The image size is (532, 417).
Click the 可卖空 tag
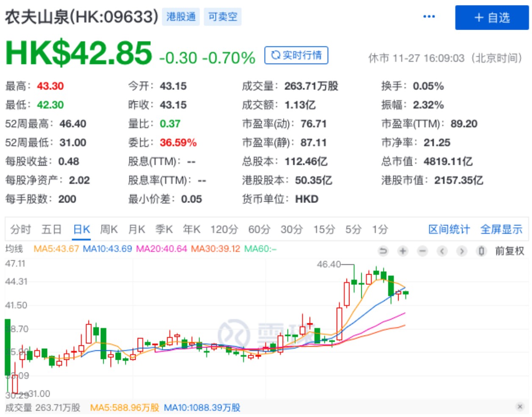click(223, 17)
